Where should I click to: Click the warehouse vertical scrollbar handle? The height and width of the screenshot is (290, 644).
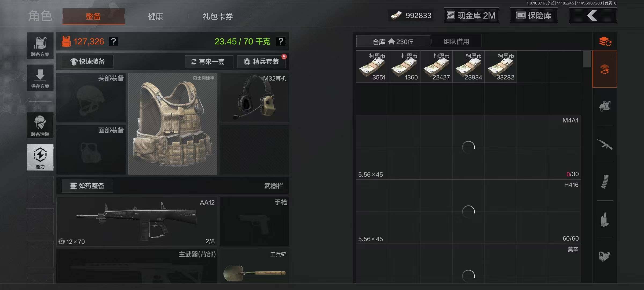[x=587, y=59]
